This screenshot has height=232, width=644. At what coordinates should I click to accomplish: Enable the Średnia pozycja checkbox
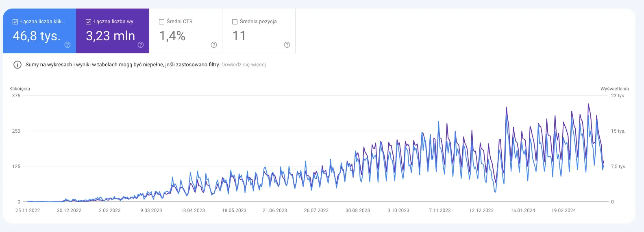pyautogui.click(x=235, y=22)
